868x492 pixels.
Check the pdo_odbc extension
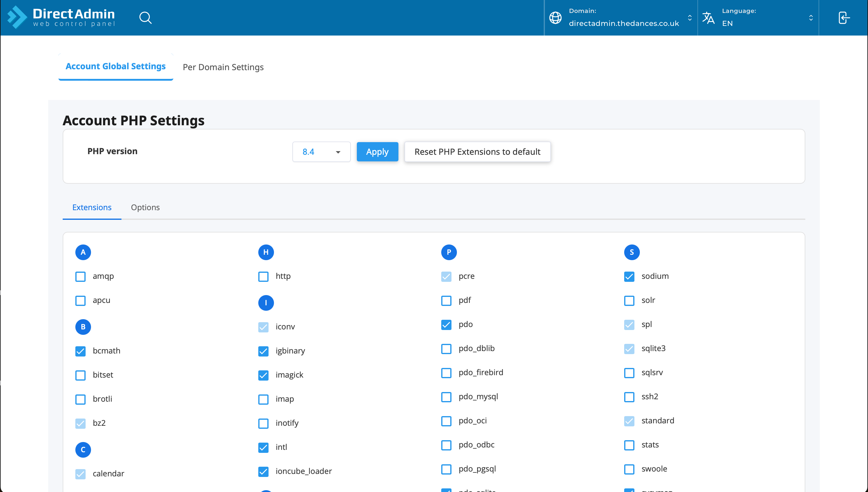pyautogui.click(x=446, y=445)
